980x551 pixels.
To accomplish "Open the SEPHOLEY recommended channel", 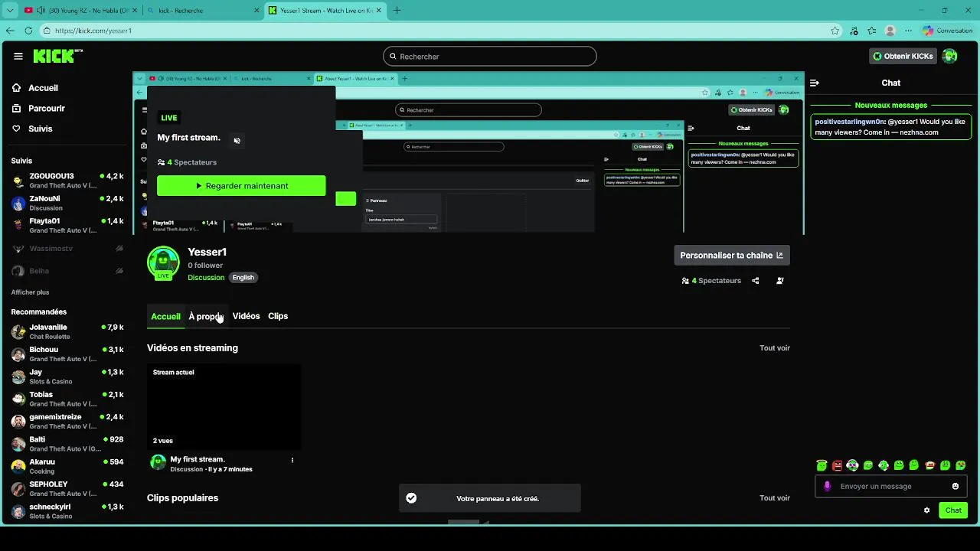I will (x=67, y=489).
